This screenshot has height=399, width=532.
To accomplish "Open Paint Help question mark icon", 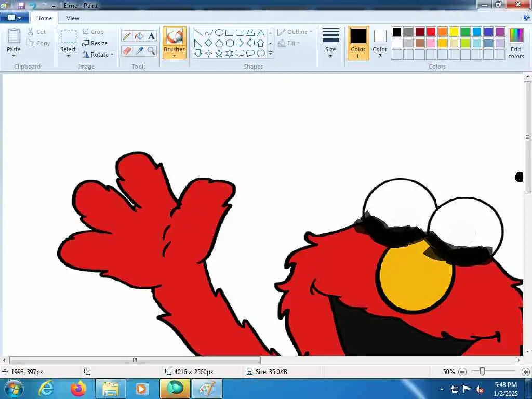I will tap(527, 18).
